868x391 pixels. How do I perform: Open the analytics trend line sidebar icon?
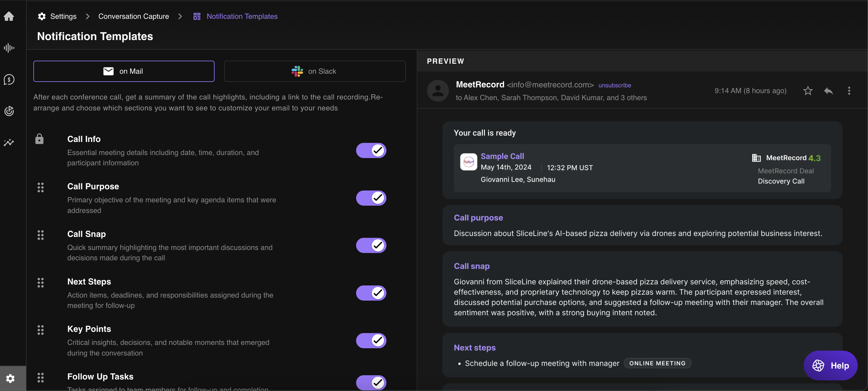[x=9, y=143]
